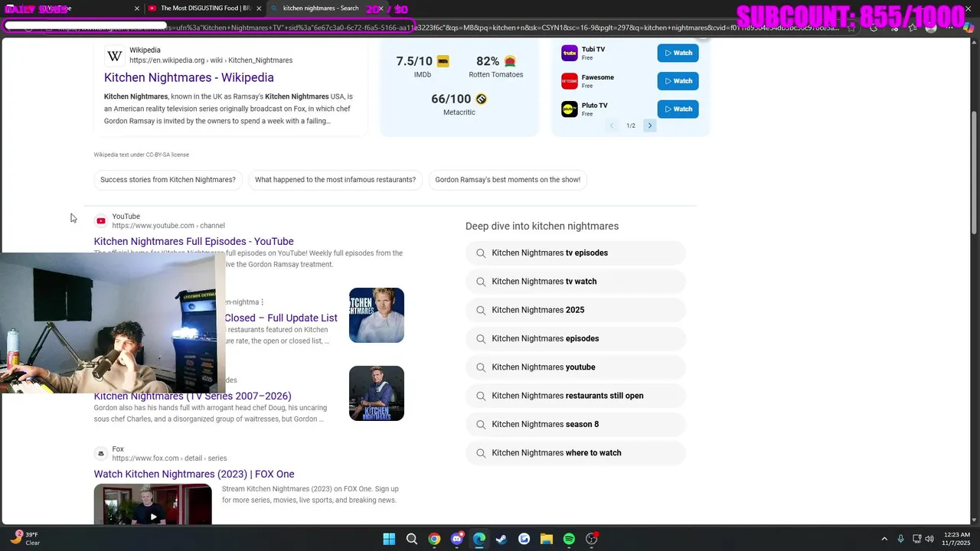Show hidden system tray icons

click(884, 539)
